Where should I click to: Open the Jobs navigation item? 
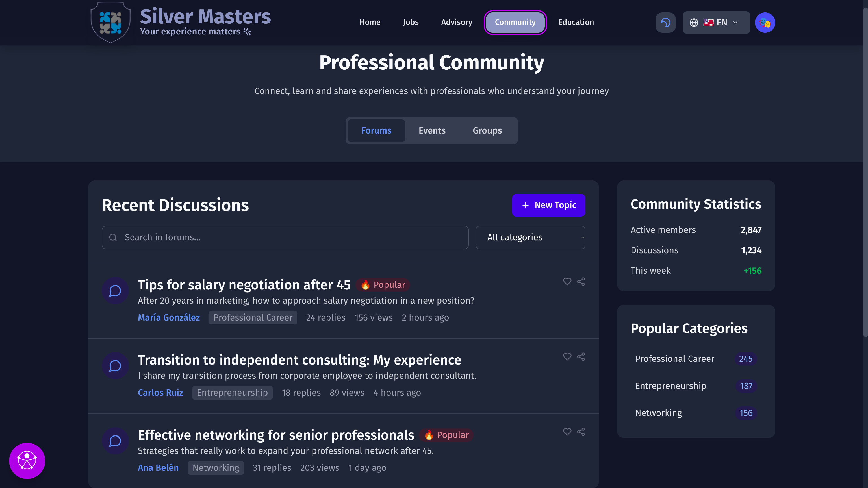click(411, 22)
